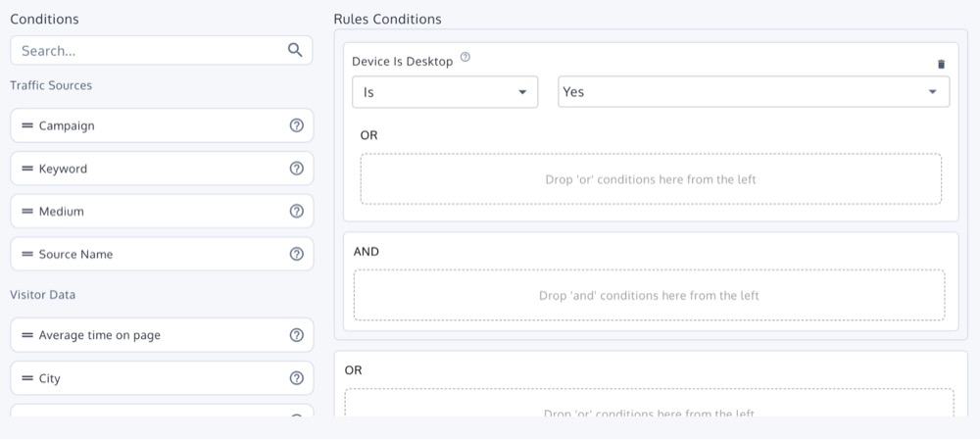Select the City condition item
Image resolution: width=980 pixels, height=440 pixels.
tap(162, 378)
